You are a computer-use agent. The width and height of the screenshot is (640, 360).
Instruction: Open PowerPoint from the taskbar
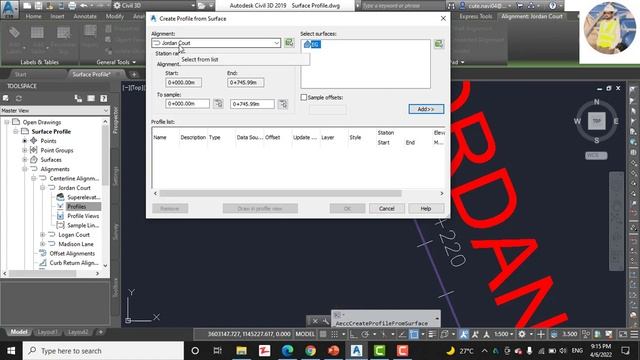click(333, 351)
